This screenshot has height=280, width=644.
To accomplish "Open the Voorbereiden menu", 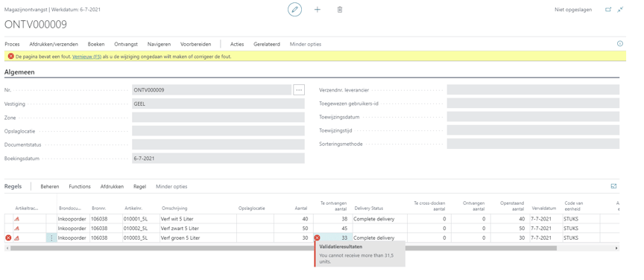I will pyautogui.click(x=196, y=44).
